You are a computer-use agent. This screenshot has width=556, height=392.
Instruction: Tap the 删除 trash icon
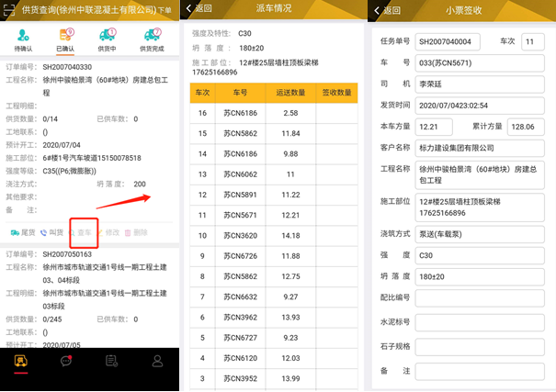click(128, 232)
